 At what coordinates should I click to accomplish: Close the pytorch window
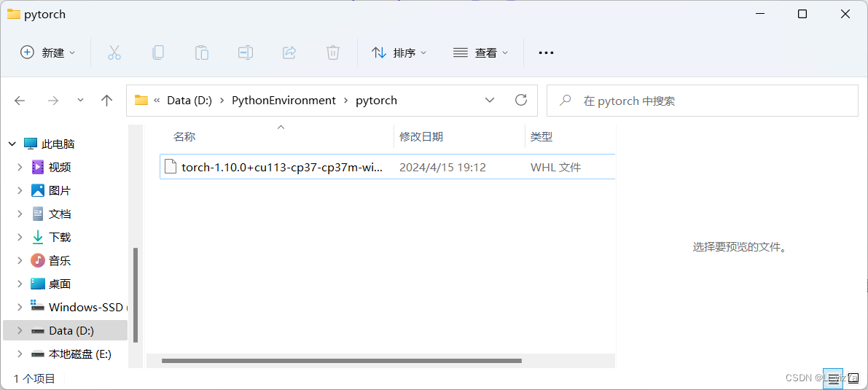click(845, 15)
